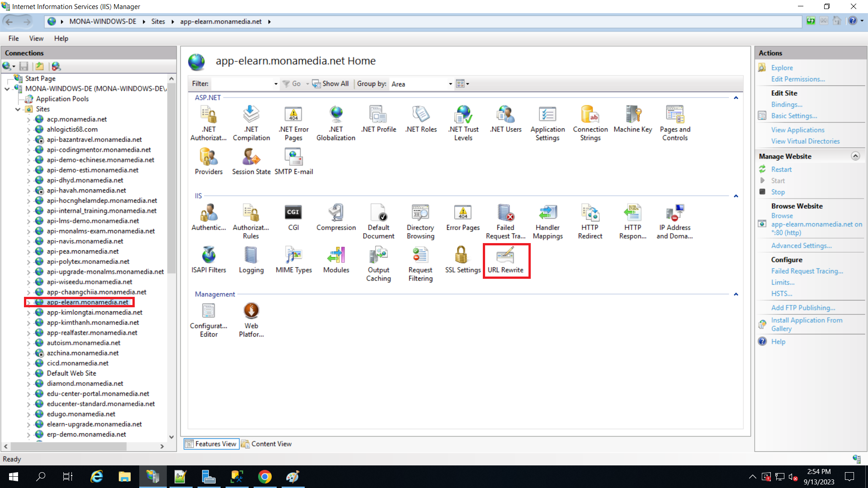Open Connection Strings feature
868x488 pixels.
click(590, 123)
